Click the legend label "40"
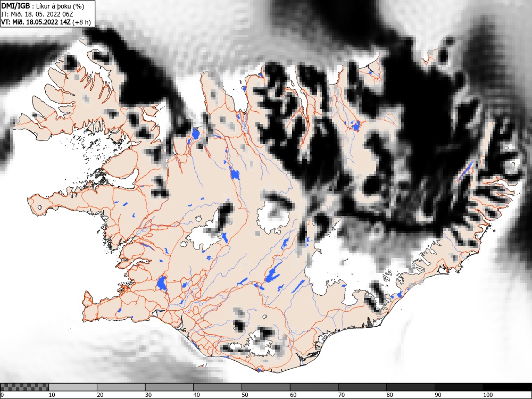 [196, 395]
